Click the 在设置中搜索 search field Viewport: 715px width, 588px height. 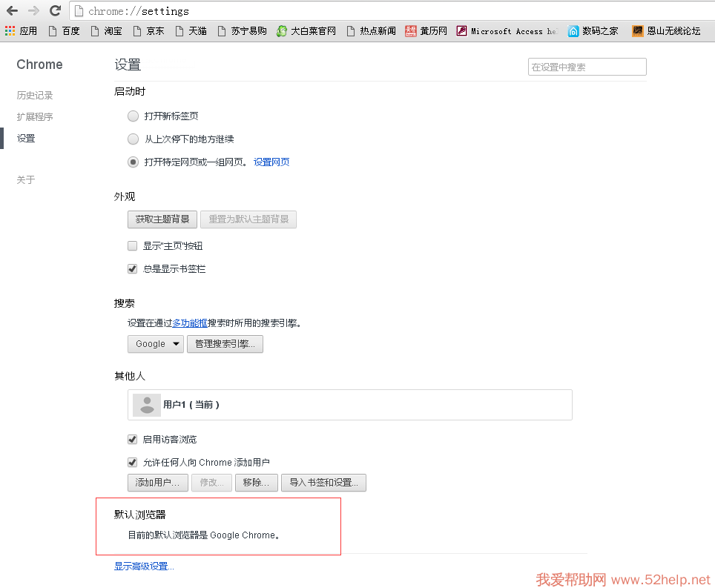point(587,67)
